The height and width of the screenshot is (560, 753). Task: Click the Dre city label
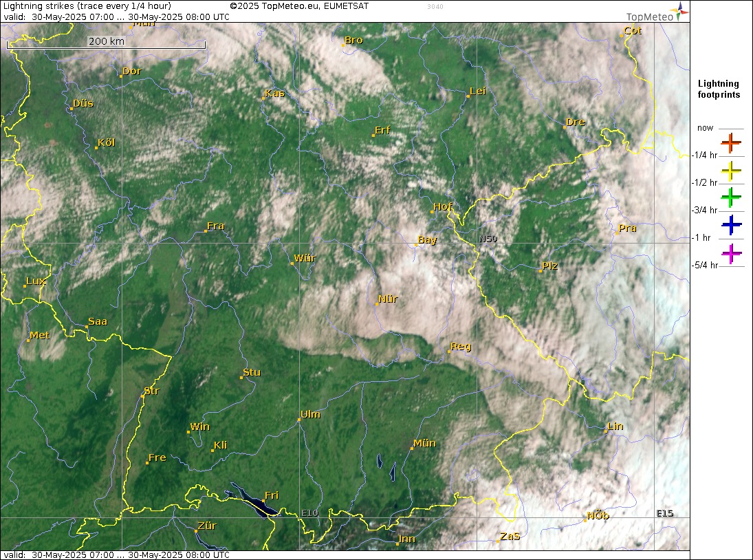tap(576, 122)
